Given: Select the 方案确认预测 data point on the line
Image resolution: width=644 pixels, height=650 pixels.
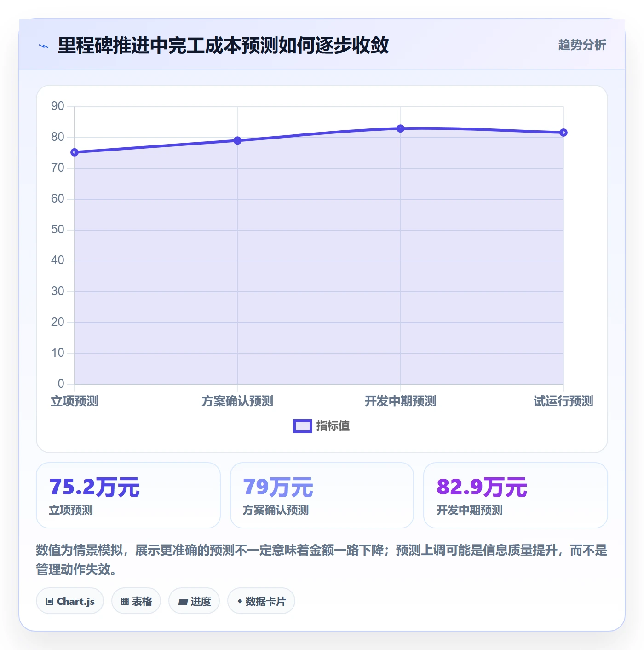Looking at the screenshot, I should pyautogui.click(x=237, y=140).
